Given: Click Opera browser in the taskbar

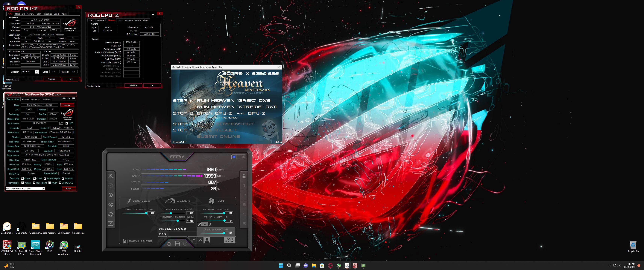Looking at the screenshot, I should point(330,265).
